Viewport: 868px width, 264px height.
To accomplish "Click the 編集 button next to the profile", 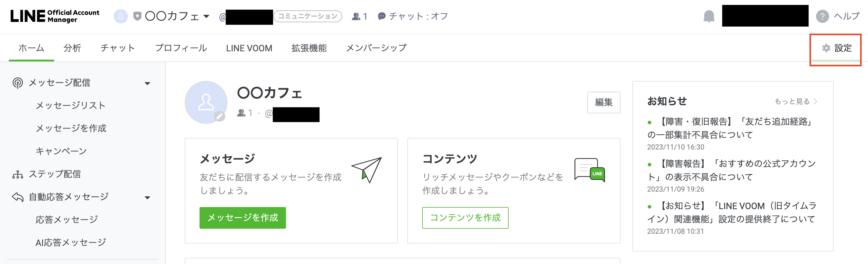I will click(604, 102).
